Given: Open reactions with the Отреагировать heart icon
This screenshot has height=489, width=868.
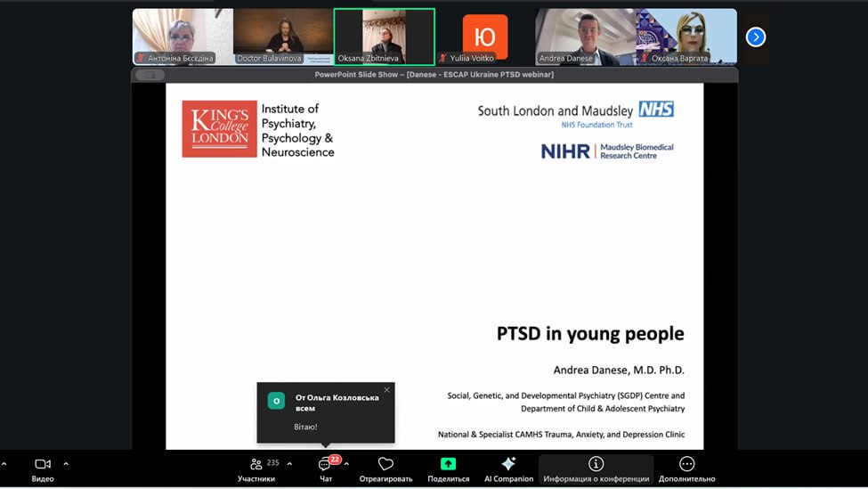Looking at the screenshot, I should [385, 469].
